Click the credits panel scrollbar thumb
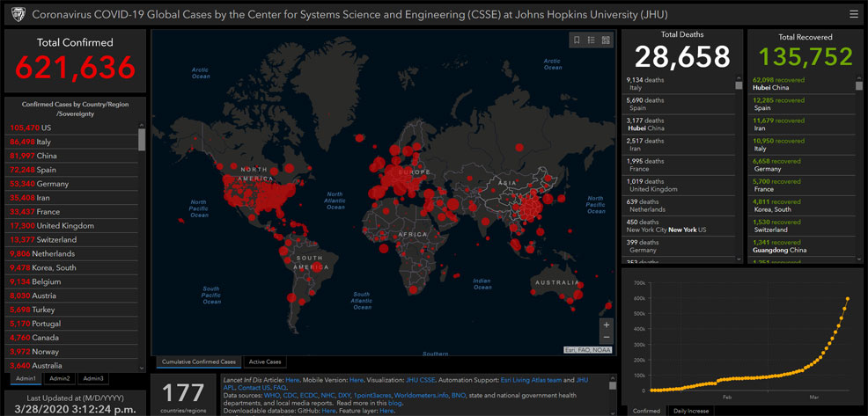Image resolution: width=868 pixels, height=416 pixels. click(612, 385)
